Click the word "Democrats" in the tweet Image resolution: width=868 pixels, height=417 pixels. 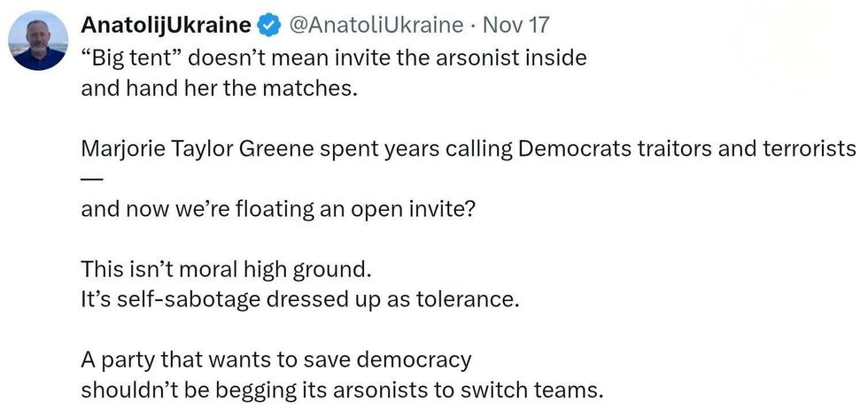pos(573,149)
